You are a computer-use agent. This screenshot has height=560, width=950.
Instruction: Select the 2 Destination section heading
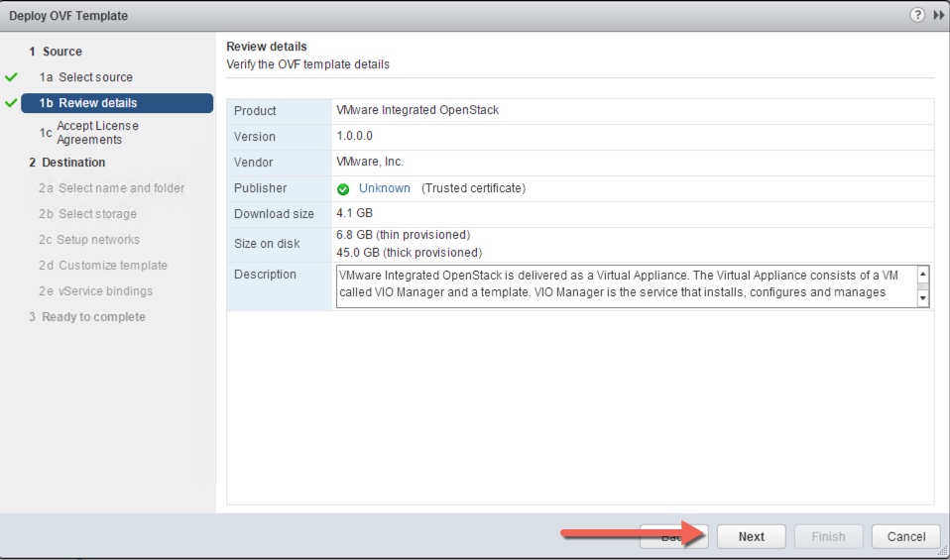[72, 163]
